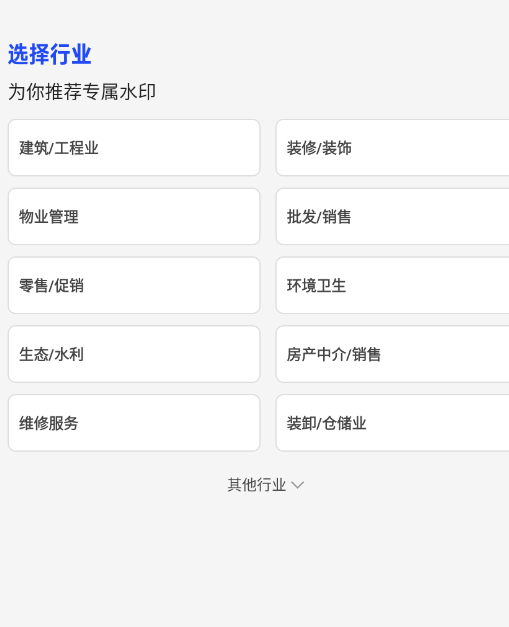Screen dimensions: 509x627
Task: Choose the loading and warehousing industry
Action: click(392, 423)
